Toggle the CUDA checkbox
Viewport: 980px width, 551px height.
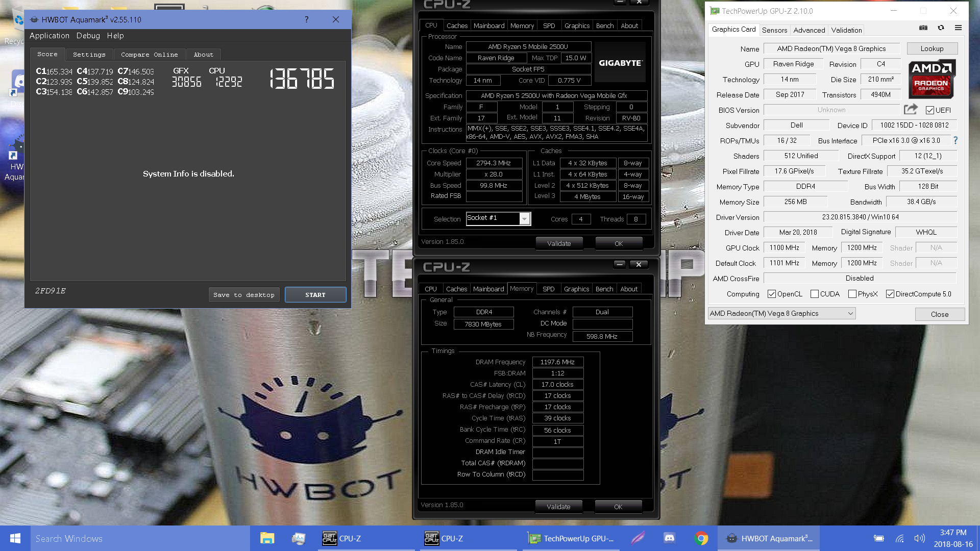click(815, 294)
